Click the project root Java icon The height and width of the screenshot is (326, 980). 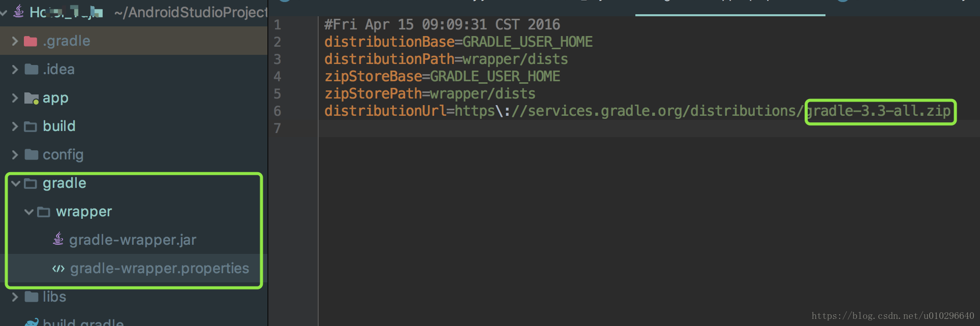[18, 11]
